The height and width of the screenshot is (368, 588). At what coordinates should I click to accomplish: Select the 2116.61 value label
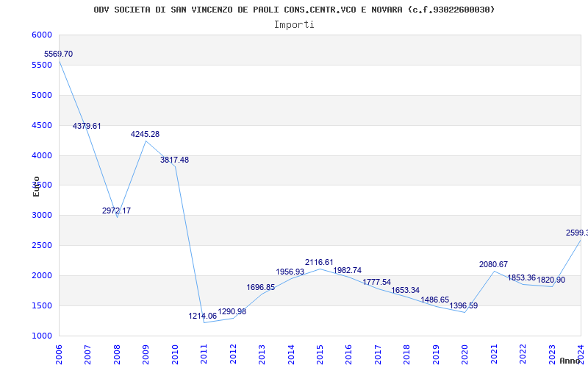coord(319,263)
